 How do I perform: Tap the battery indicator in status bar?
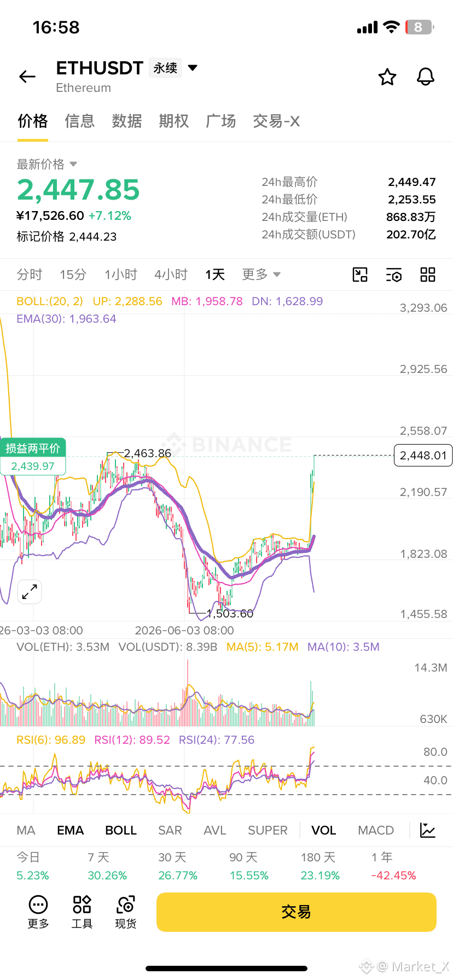[x=419, y=27]
